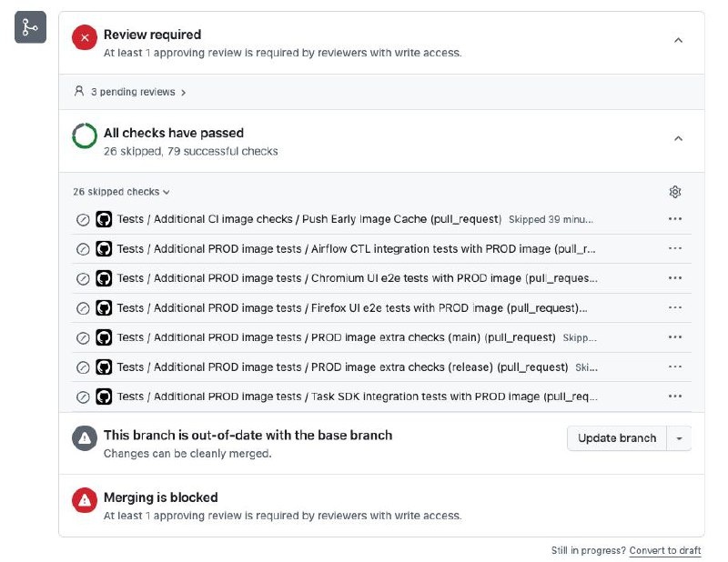Click the red Merging is blocked warning icon
The image size is (728, 562).
[x=85, y=500]
